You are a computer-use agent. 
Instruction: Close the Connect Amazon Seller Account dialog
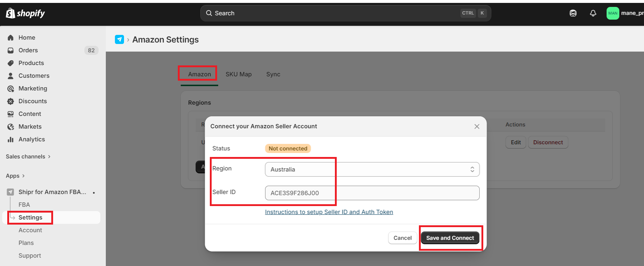coord(477,126)
